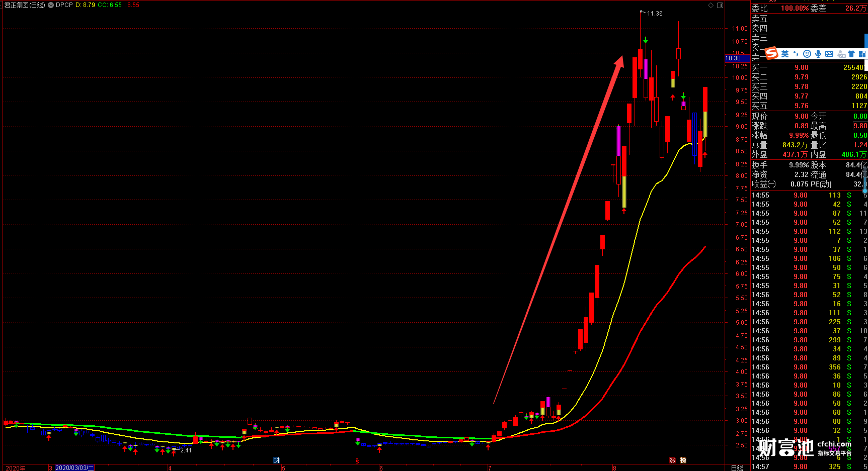Click the trade tick with volume 356
This screenshot has height=471, width=868.
pyautogui.click(x=809, y=367)
